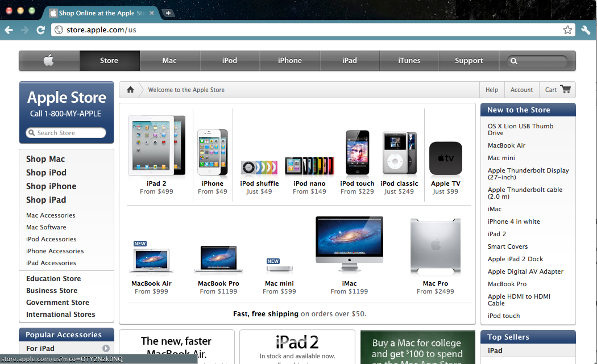This screenshot has height=364, width=597.
Task: Visit the Education Store link
Action: point(53,279)
